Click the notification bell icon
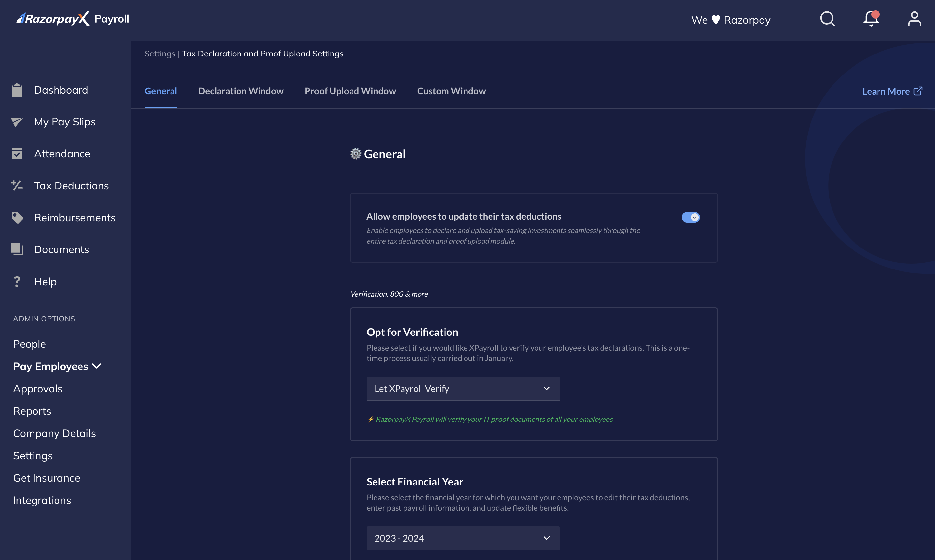Image resolution: width=935 pixels, height=560 pixels. pyautogui.click(x=872, y=19)
